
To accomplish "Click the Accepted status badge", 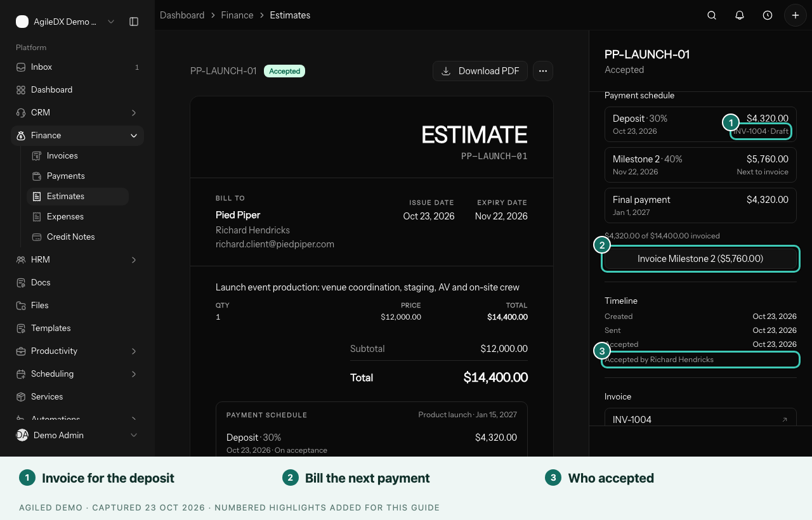I will pyautogui.click(x=284, y=71).
